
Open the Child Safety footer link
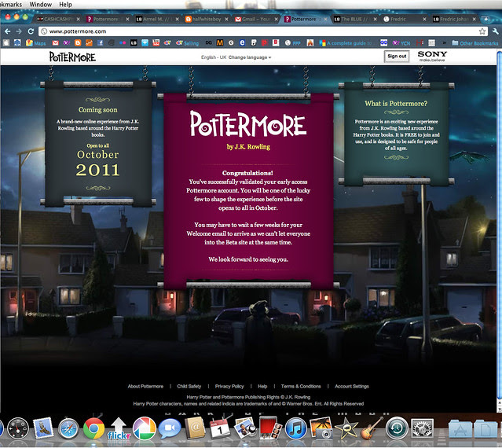tap(189, 386)
